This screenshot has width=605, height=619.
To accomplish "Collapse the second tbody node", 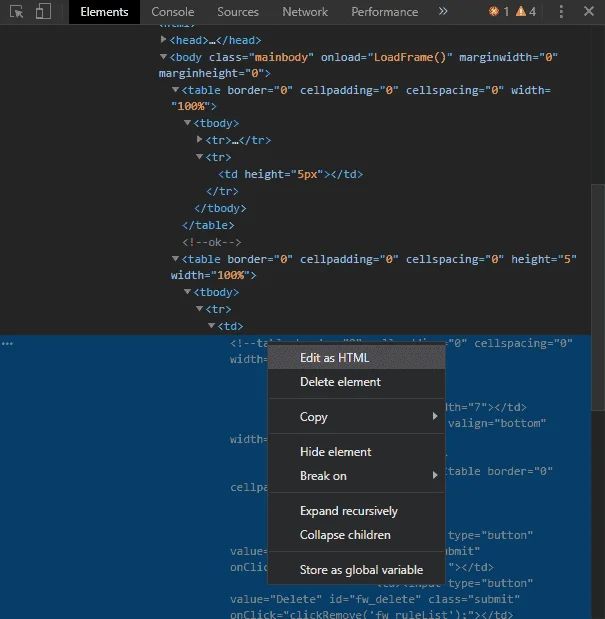I will pos(187,292).
